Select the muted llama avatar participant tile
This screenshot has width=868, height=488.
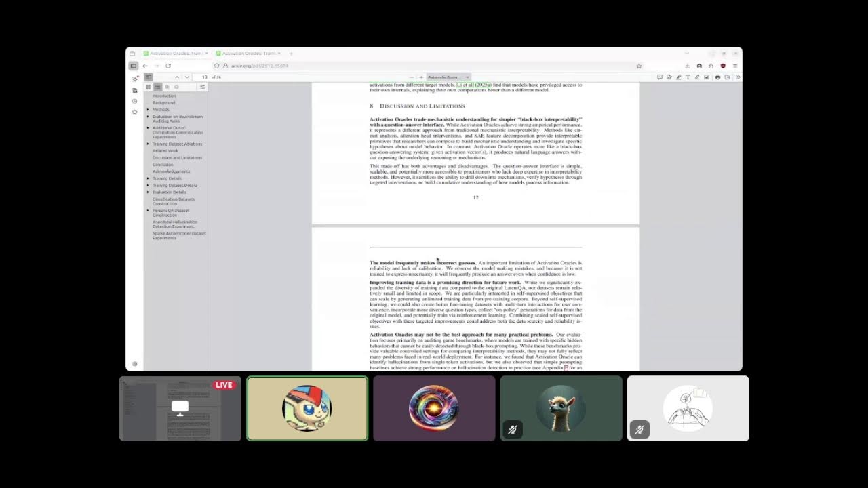tap(561, 408)
